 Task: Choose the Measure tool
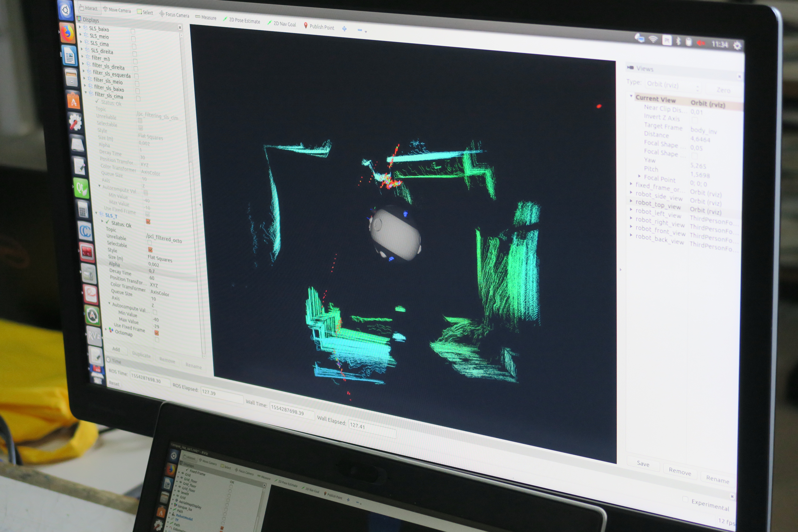coord(206,18)
